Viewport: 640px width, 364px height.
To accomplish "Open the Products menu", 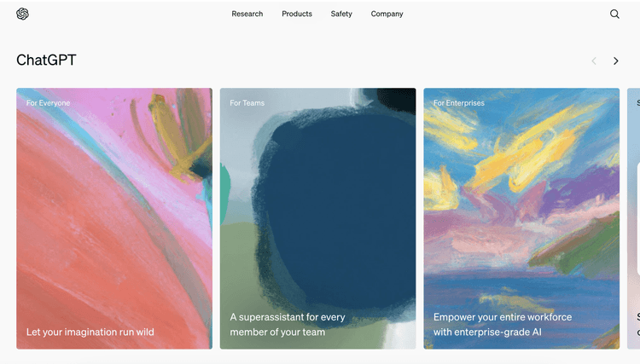I will coord(297,14).
